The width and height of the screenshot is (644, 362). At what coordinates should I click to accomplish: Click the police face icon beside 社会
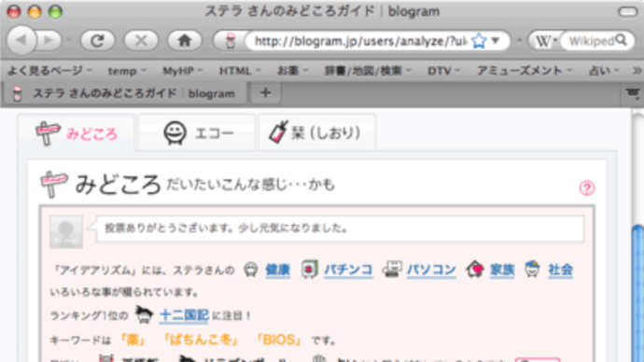coord(532,269)
